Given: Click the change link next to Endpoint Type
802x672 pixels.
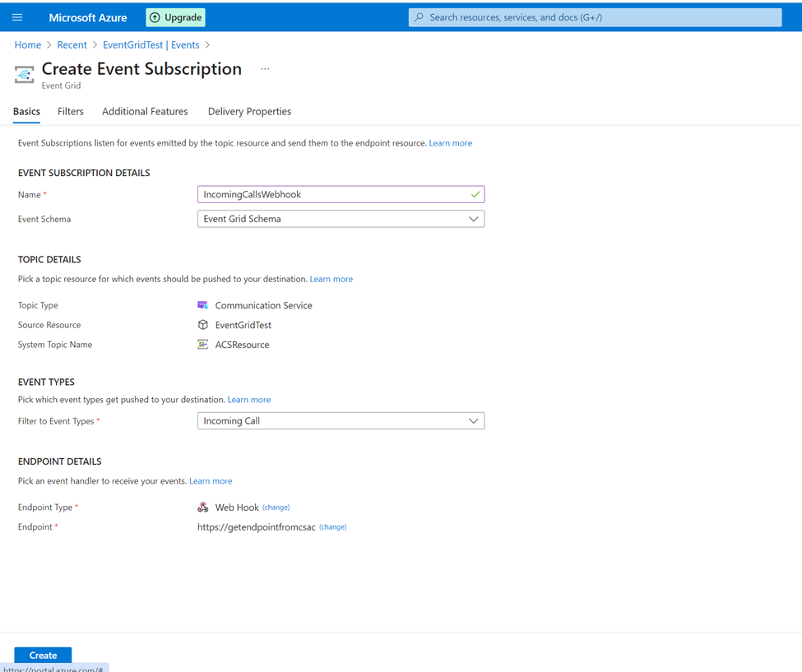Looking at the screenshot, I should tap(276, 507).
